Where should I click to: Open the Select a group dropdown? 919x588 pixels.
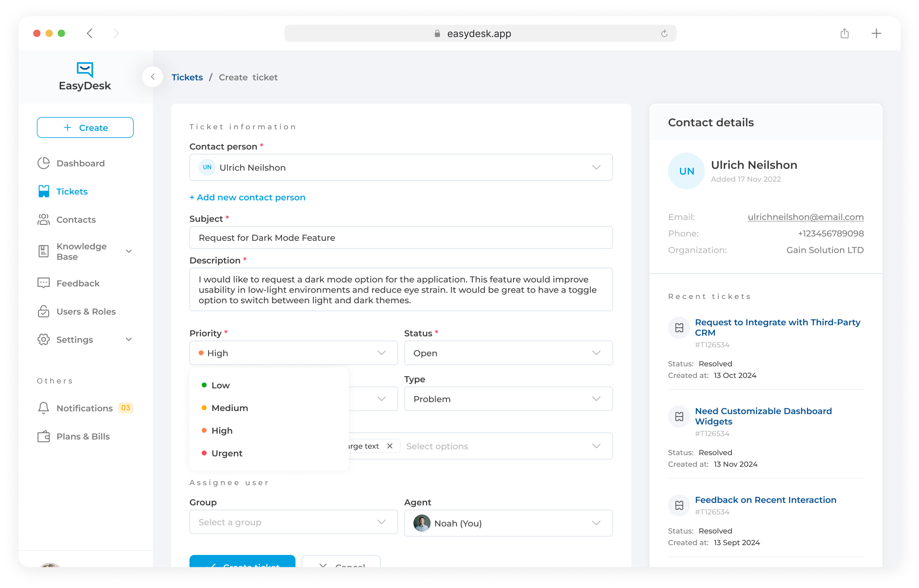click(293, 522)
